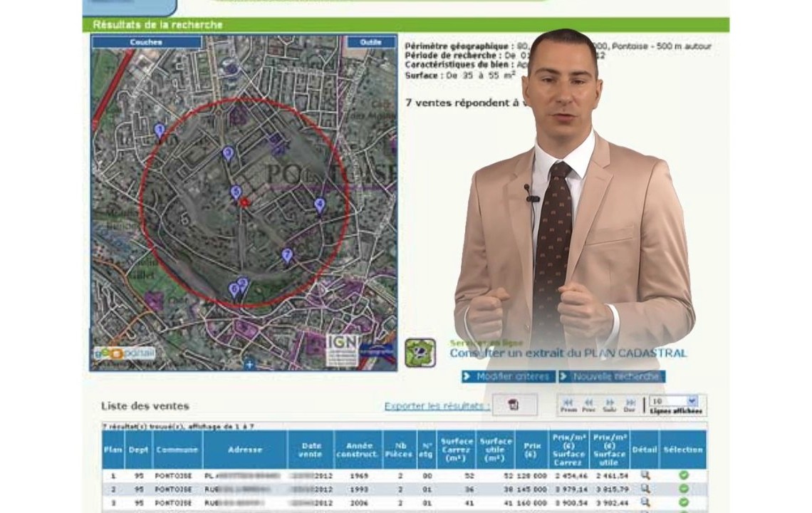Sort table by Commune column header
The image size is (812, 513).
click(x=177, y=450)
